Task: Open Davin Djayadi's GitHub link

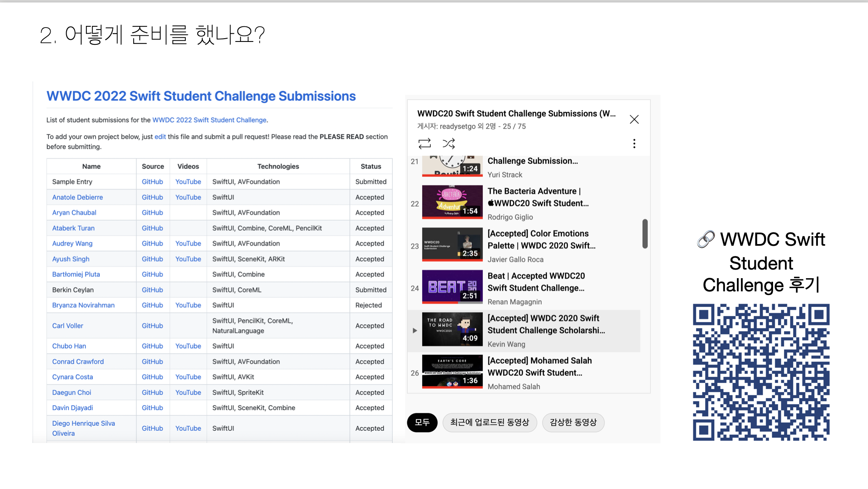Action: click(152, 408)
